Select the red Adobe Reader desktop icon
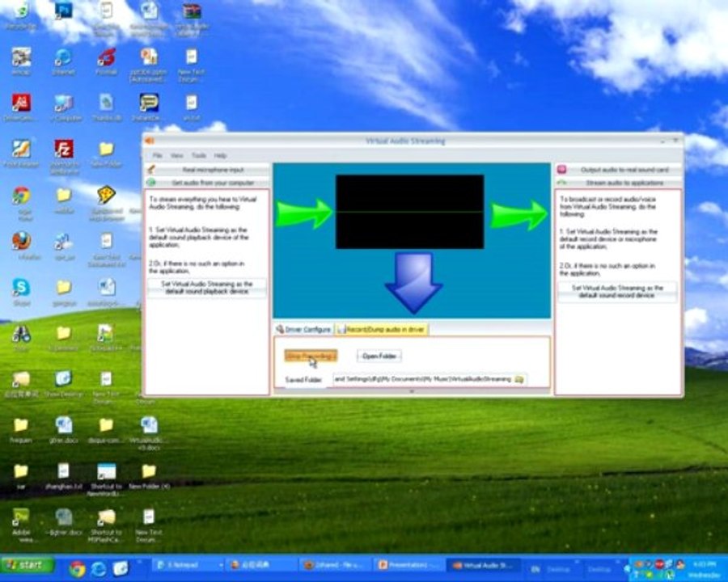The height and width of the screenshot is (582, 728). [x=21, y=103]
